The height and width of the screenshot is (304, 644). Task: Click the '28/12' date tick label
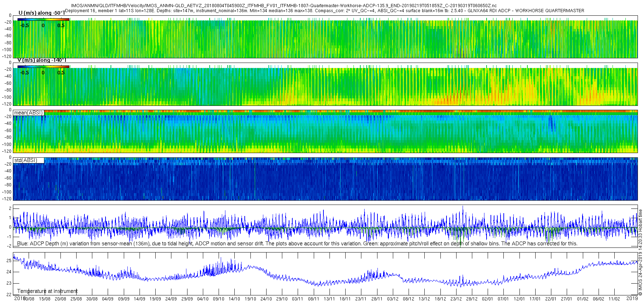coord(472,299)
